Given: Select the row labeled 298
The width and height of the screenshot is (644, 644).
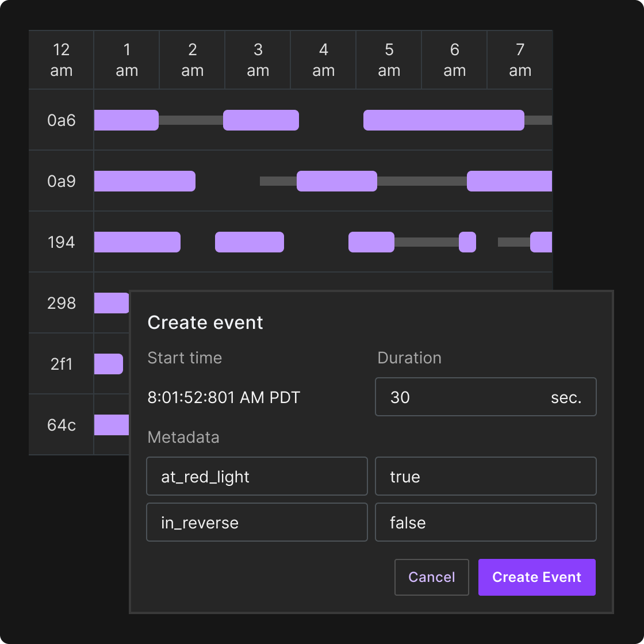Looking at the screenshot, I should pyautogui.click(x=61, y=303).
